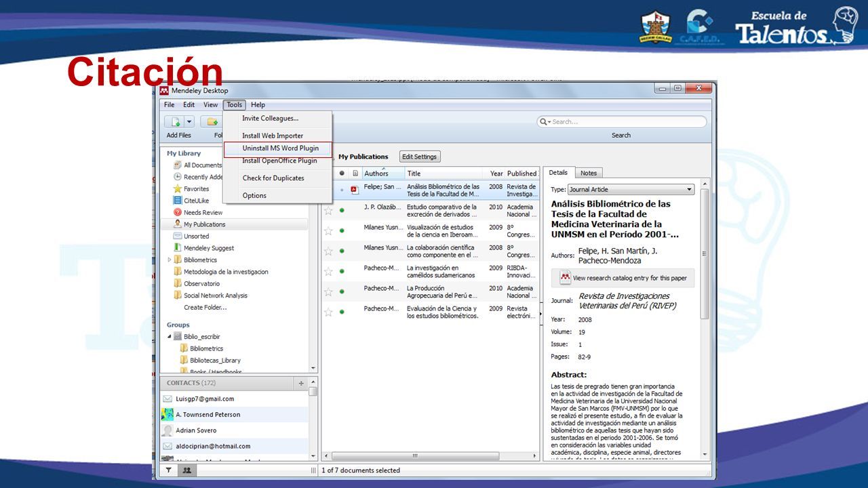Open the Metodologia de la investigacion folder
Image resolution: width=868 pixels, height=488 pixels.
pyautogui.click(x=226, y=272)
